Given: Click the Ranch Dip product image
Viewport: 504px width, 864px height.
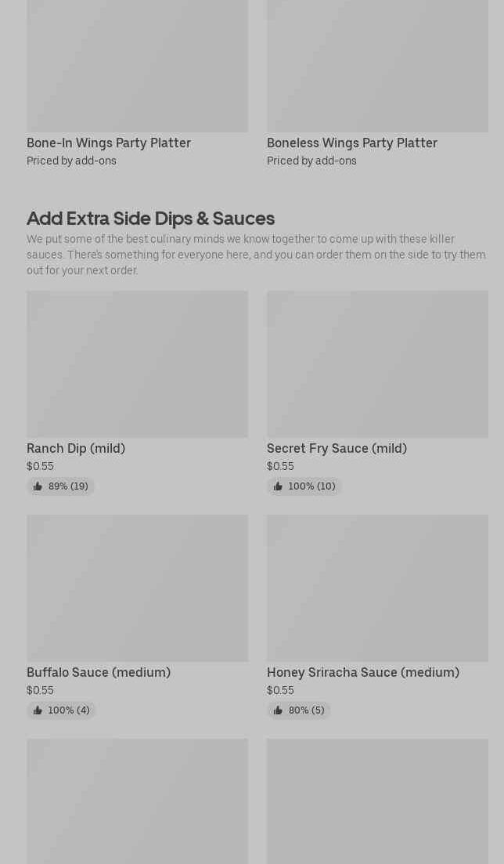Looking at the screenshot, I should (x=137, y=364).
